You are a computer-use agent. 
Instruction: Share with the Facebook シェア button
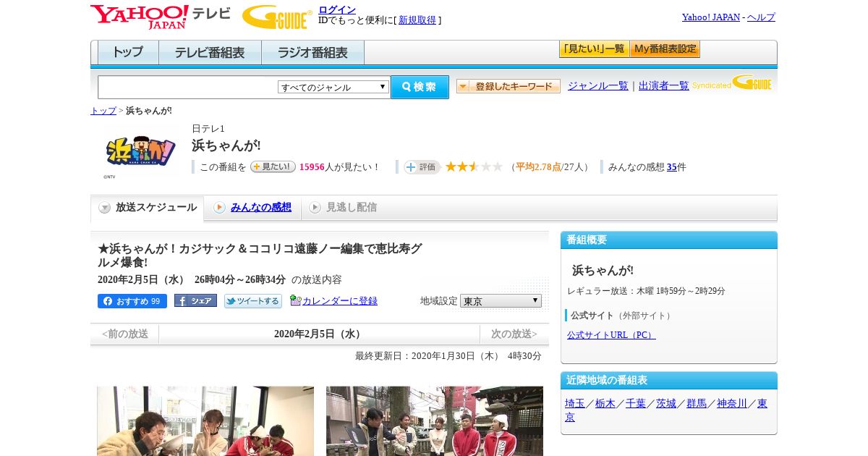coord(195,301)
